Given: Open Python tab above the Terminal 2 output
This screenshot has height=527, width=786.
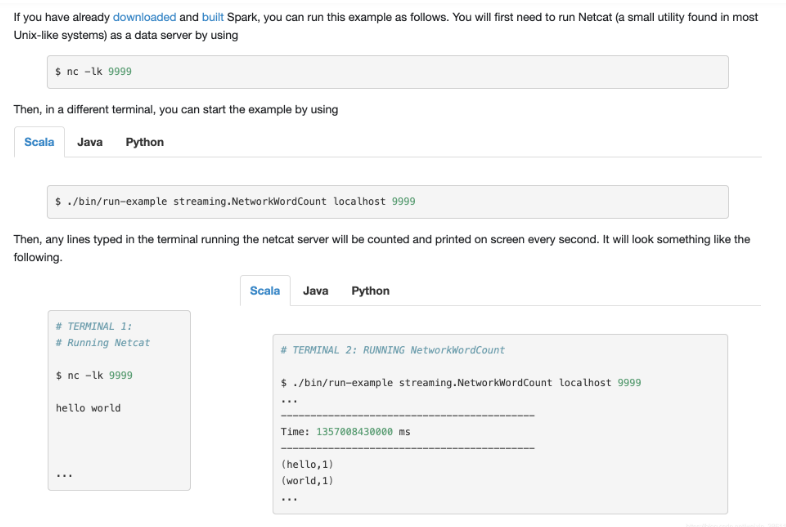Looking at the screenshot, I should (370, 291).
